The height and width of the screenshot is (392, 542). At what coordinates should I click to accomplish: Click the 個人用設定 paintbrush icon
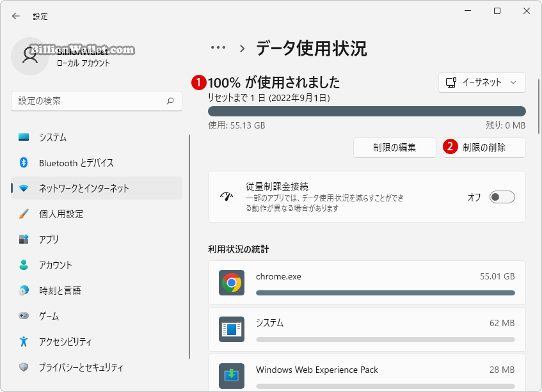[x=24, y=214]
